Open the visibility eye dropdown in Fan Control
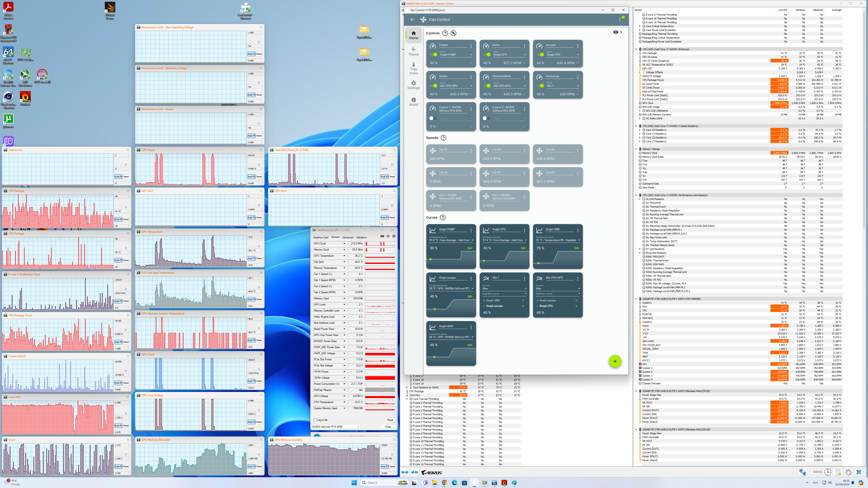The image size is (868, 488). [618, 32]
